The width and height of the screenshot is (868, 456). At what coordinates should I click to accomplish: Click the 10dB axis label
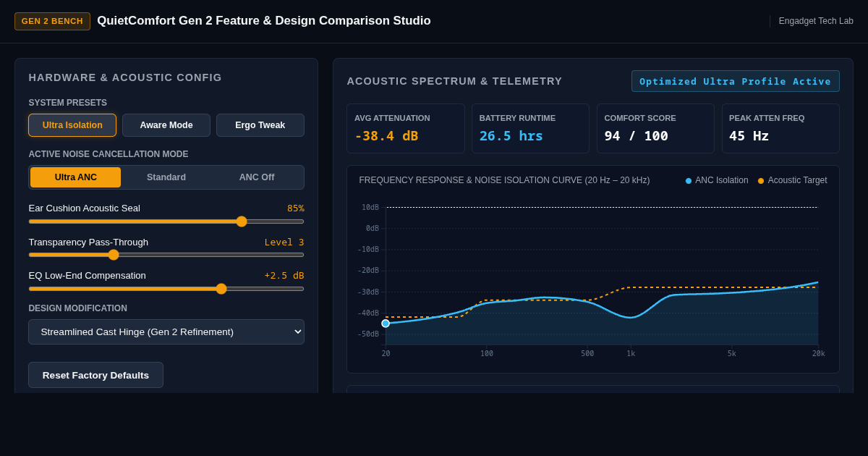tap(370, 208)
